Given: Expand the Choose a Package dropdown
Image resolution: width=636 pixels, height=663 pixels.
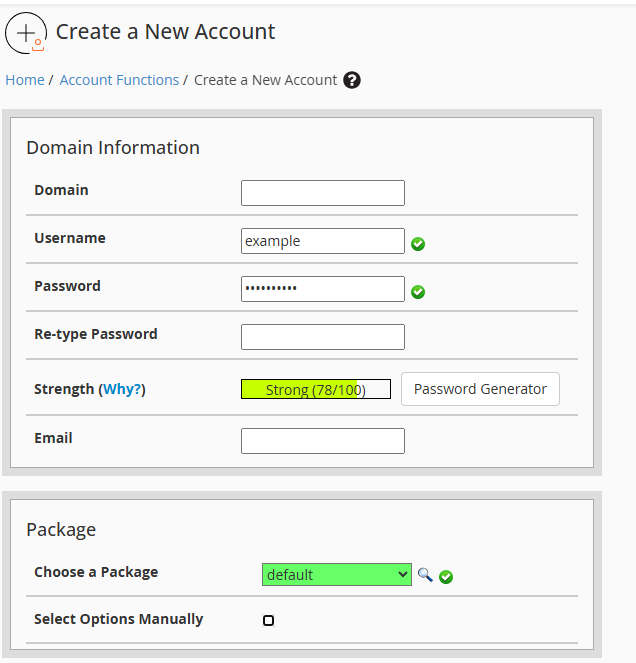Looking at the screenshot, I should pyautogui.click(x=337, y=575).
